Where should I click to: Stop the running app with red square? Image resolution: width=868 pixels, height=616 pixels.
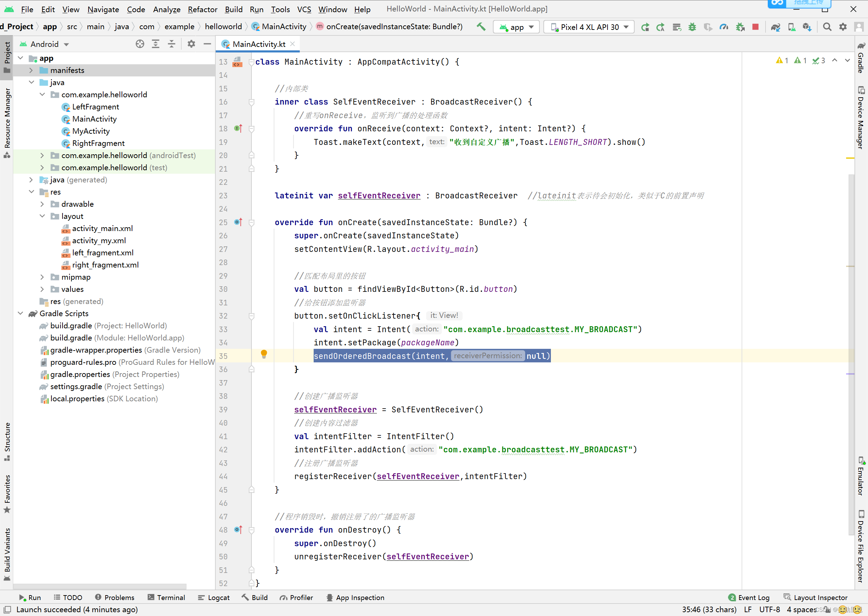pos(755,27)
